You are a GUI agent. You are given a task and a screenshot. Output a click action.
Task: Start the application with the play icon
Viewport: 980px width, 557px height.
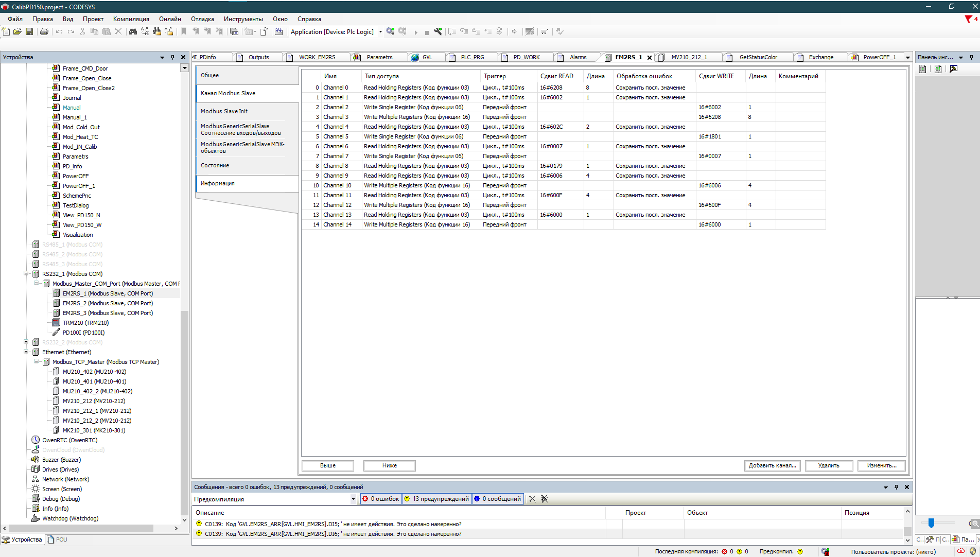[x=416, y=32]
